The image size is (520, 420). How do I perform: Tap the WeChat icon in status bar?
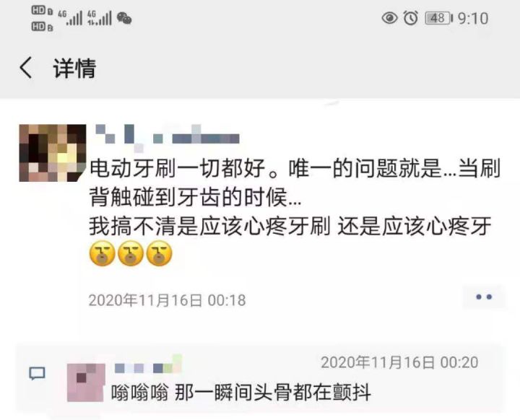[x=124, y=18]
